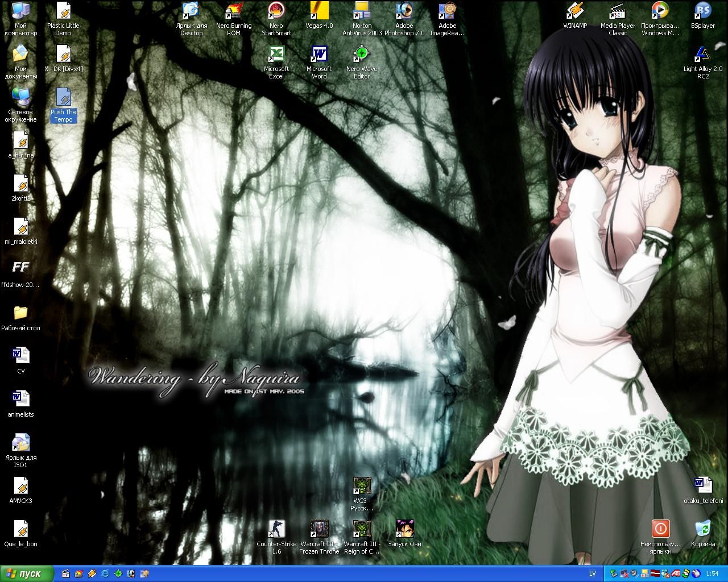Open the mouse utility tray icon
Image resolution: width=728 pixels, height=582 pixels.
tap(696, 573)
